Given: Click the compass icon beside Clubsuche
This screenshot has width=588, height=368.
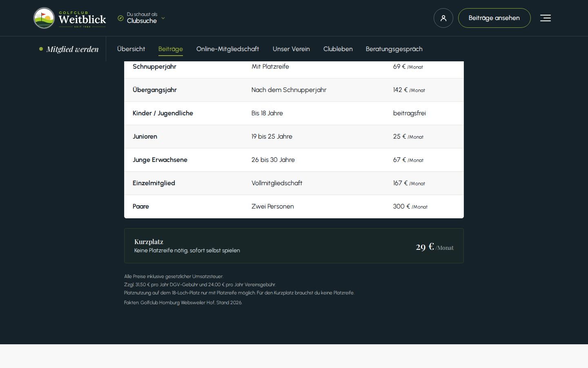Looking at the screenshot, I should tap(120, 18).
